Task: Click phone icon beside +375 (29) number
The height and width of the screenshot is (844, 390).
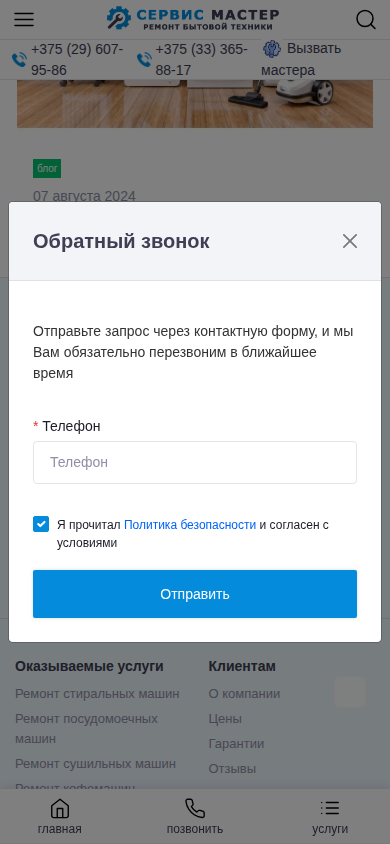Action: (x=20, y=59)
